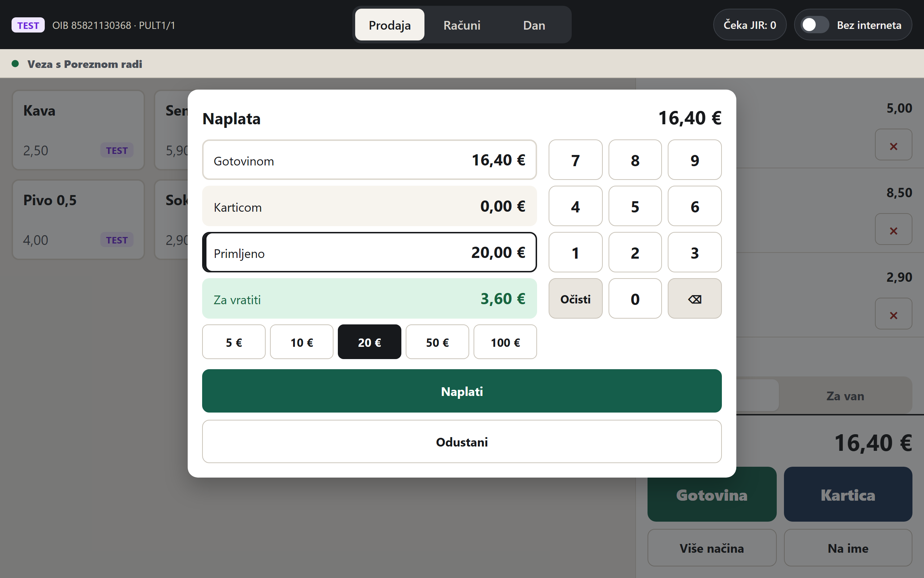Add the Pivo 0,5 product tile

tap(78, 220)
